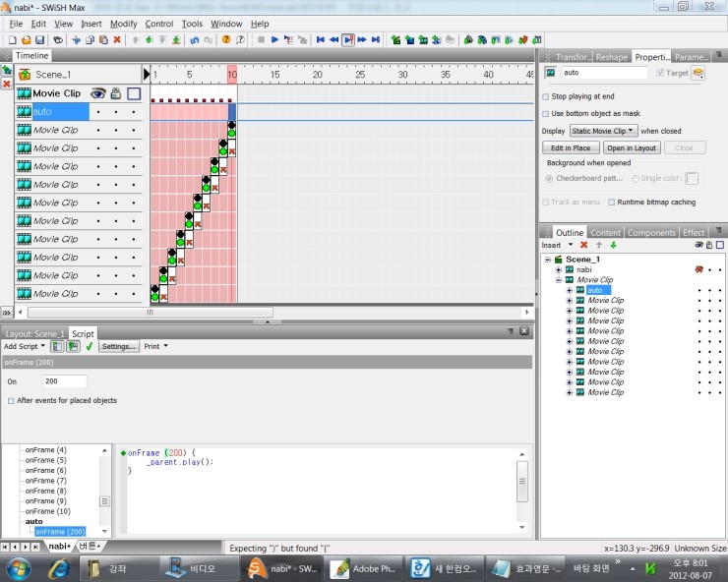
Task: Click green down arrow in Outline toolbar
Action: 613,245
